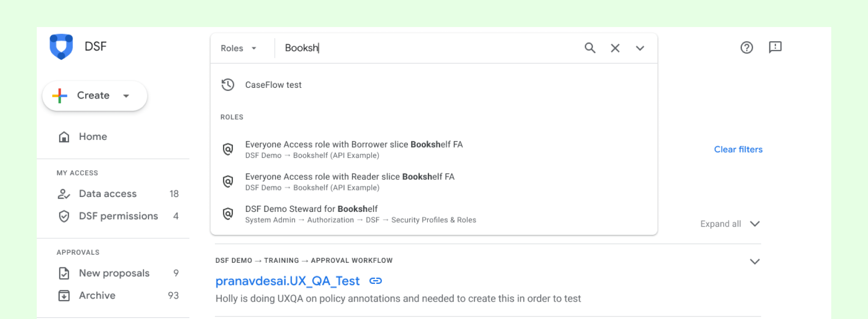Open pranavdesai.UX_QA_Test link
The height and width of the screenshot is (319, 868).
(x=287, y=281)
